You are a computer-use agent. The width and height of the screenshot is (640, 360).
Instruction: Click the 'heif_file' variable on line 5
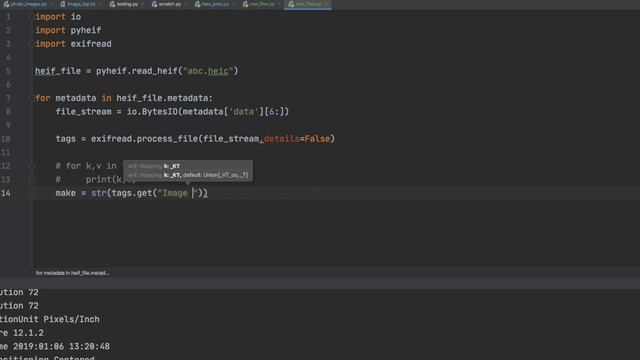(x=58, y=71)
